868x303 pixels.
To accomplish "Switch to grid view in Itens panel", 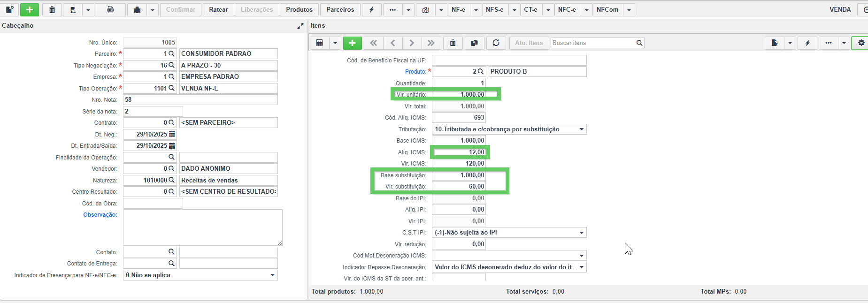I will [x=320, y=43].
